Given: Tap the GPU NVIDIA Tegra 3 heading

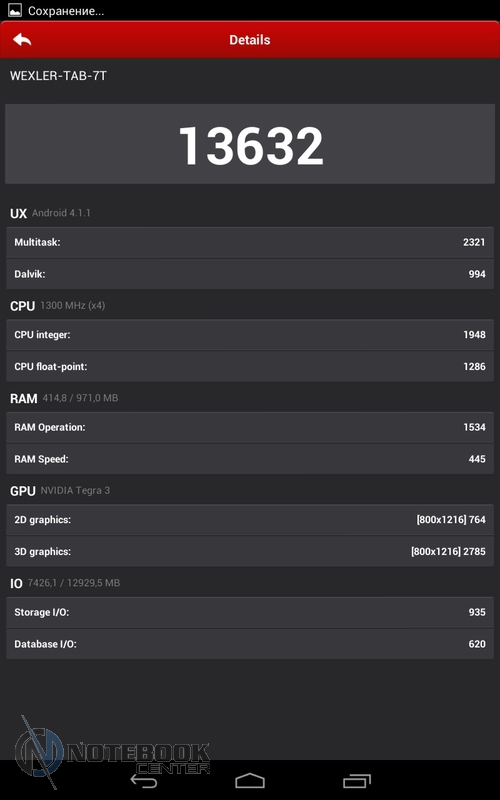Looking at the screenshot, I should coord(60,491).
